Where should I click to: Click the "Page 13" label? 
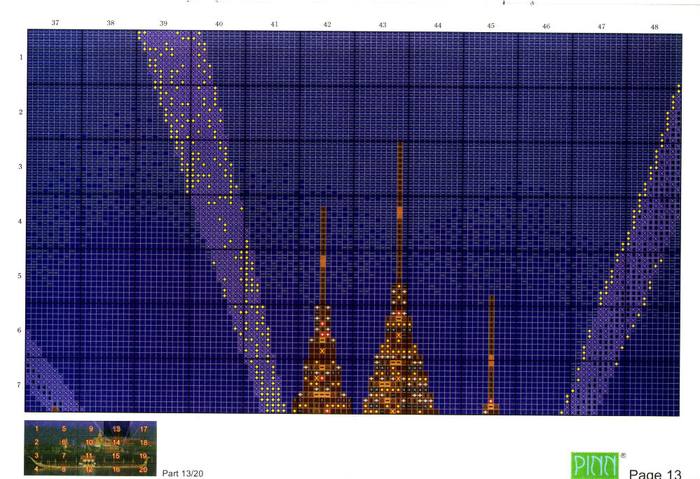(655, 474)
